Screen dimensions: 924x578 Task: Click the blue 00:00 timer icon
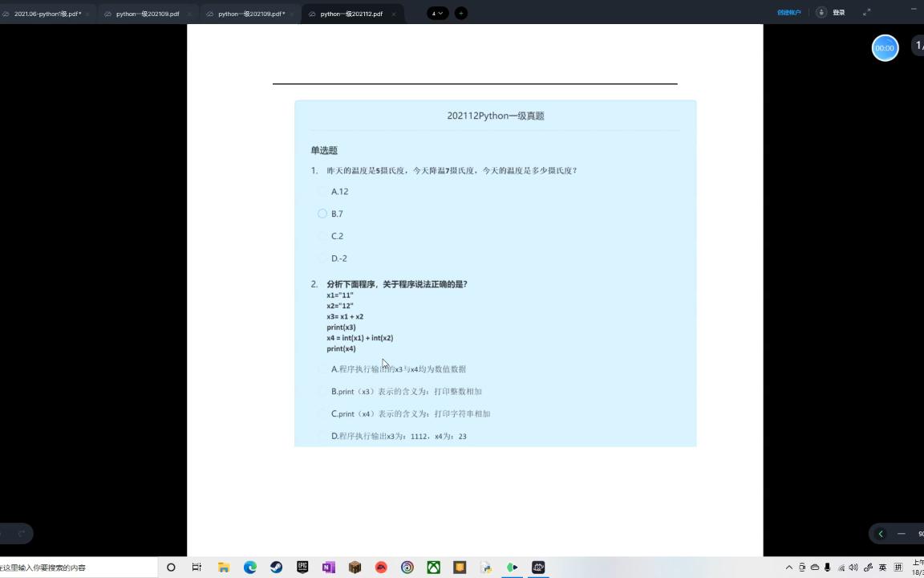coord(885,47)
